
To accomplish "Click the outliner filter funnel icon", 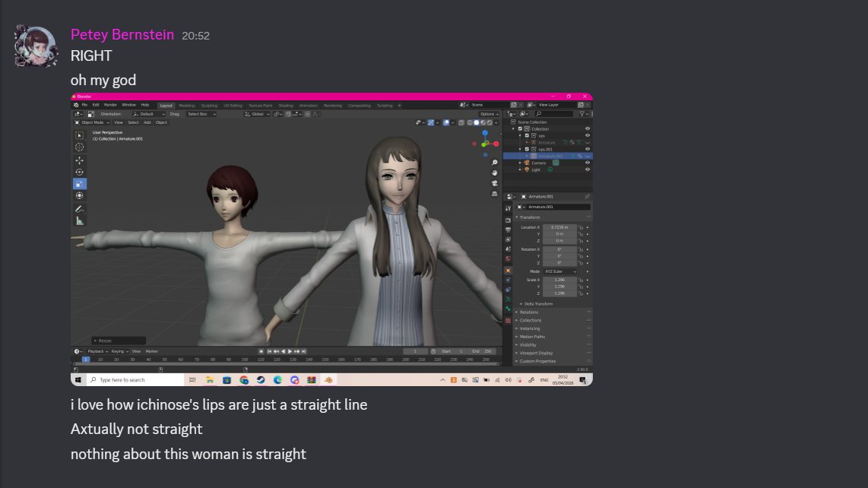I will tap(581, 113).
